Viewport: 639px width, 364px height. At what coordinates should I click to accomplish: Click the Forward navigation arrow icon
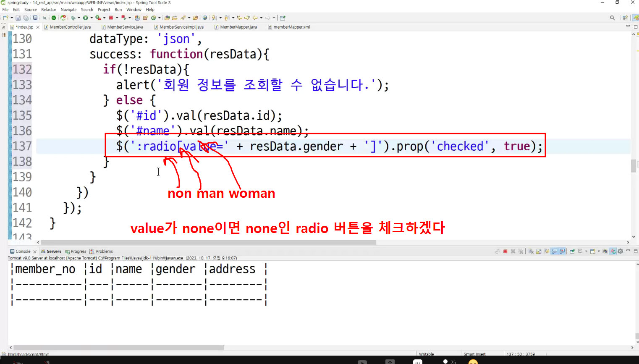(267, 18)
